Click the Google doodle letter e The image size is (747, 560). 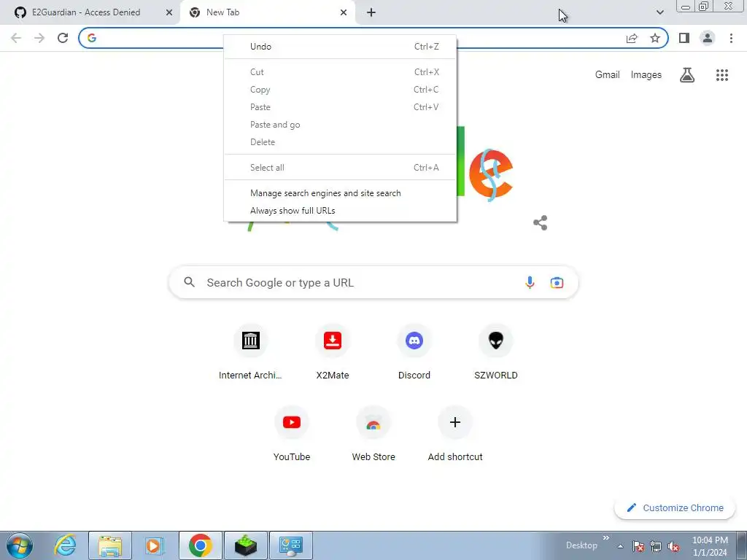[491, 174]
